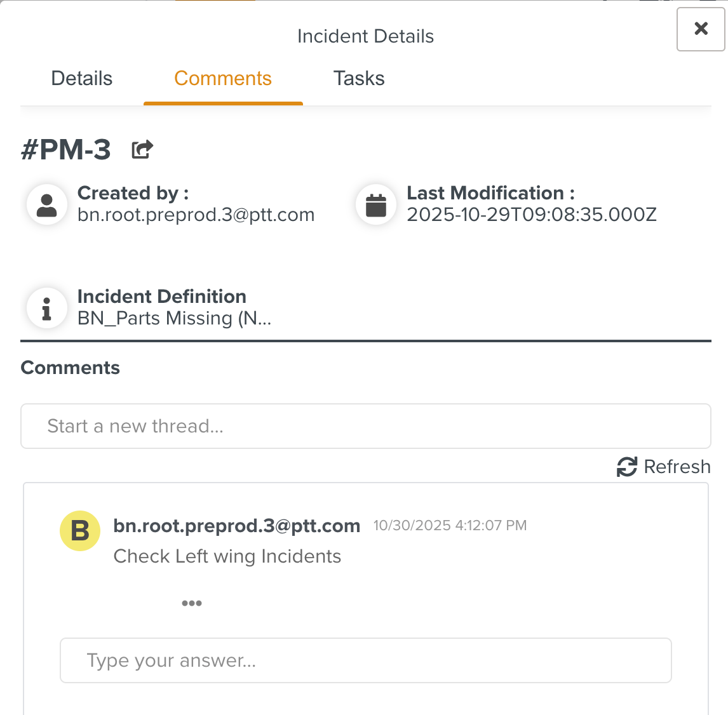Click the Last Modification date value
The width and height of the screenshot is (728, 715).
(531, 215)
